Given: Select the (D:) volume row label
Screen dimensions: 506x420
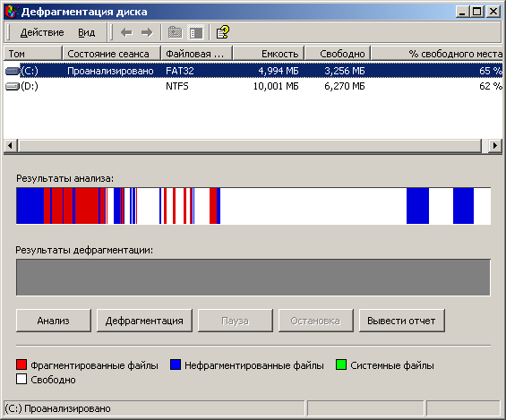Looking at the screenshot, I should [x=30, y=86].
